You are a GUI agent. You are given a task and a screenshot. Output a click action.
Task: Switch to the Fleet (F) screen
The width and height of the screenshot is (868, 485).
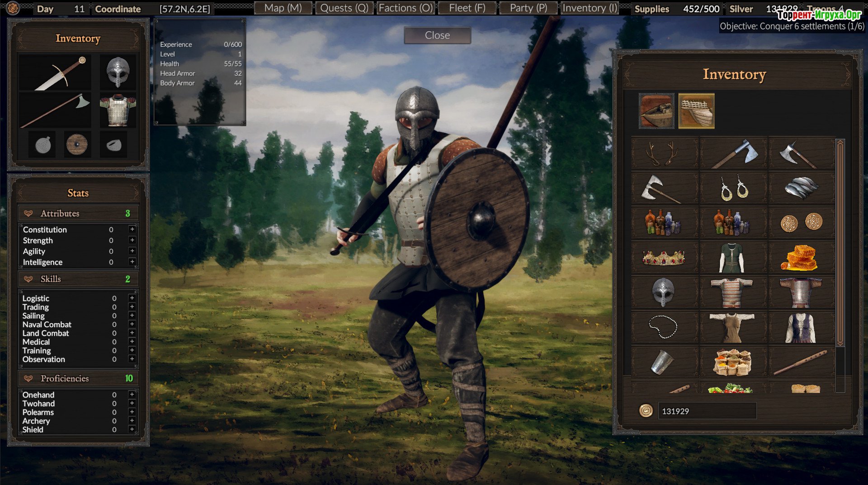click(467, 8)
